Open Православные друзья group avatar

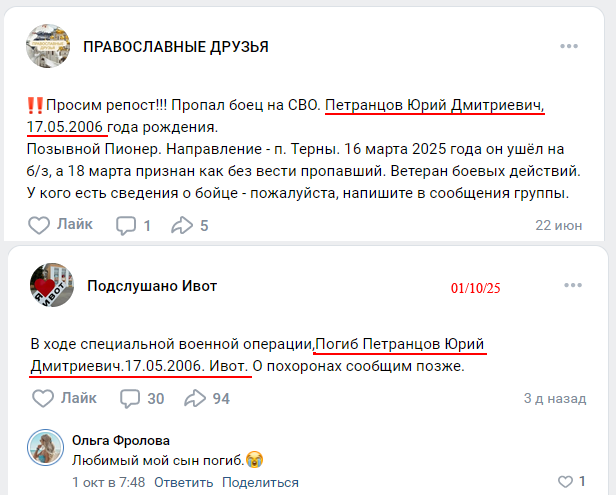click(x=50, y=47)
